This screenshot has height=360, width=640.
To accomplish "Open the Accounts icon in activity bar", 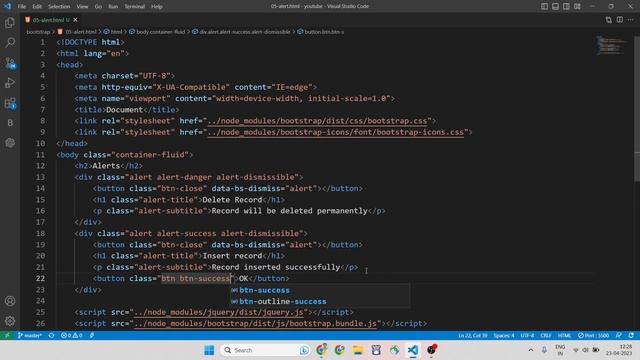I will [x=10, y=301].
